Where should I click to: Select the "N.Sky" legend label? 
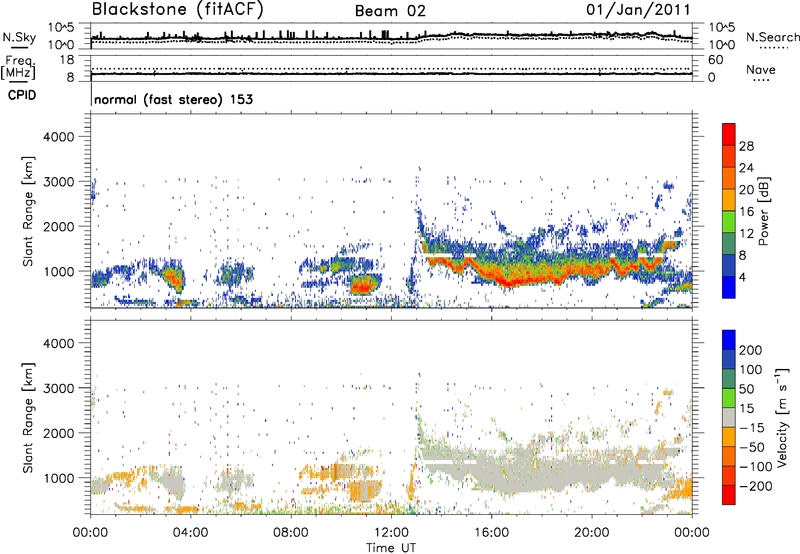pyautogui.click(x=19, y=37)
